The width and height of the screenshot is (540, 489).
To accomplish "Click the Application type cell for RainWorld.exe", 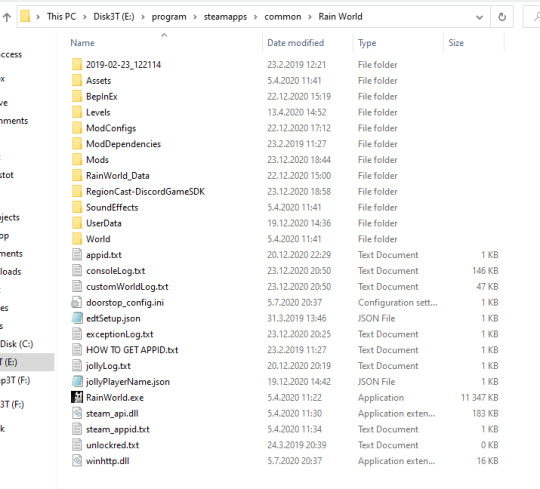I will pyautogui.click(x=381, y=397).
